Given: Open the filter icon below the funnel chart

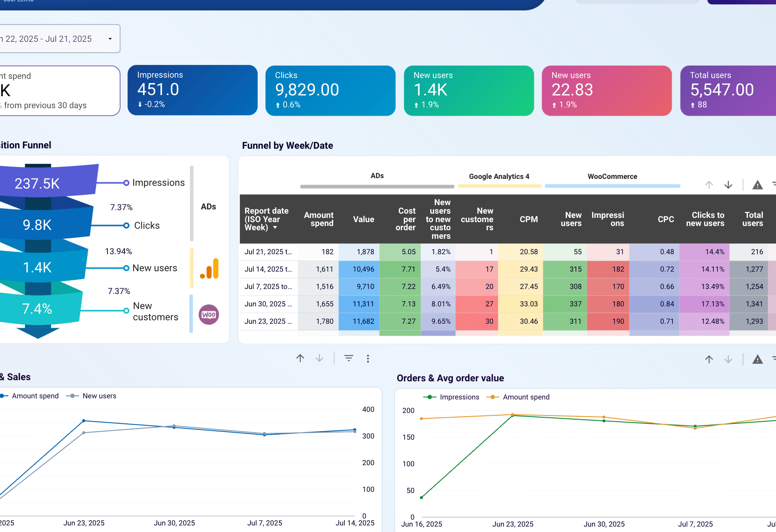Looking at the screenshot, I should point(349,359).
